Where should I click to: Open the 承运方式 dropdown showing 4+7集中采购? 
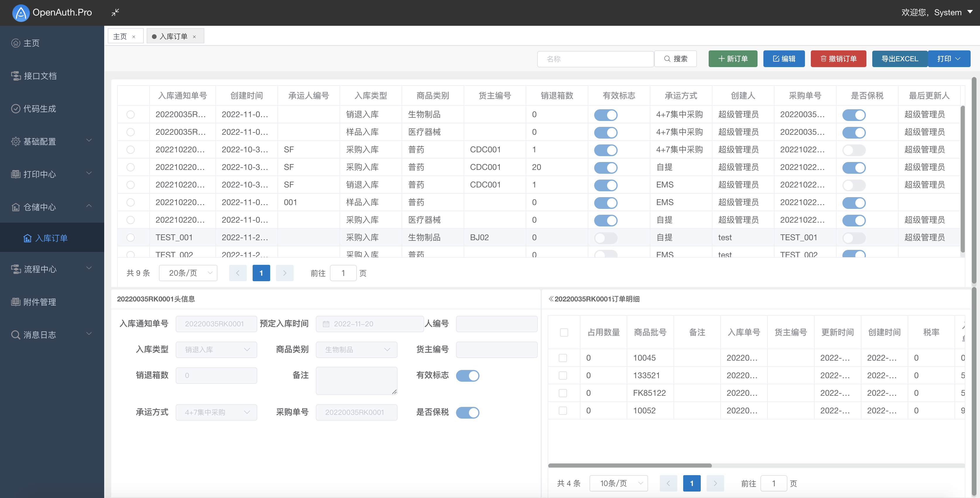pos(216,412)
